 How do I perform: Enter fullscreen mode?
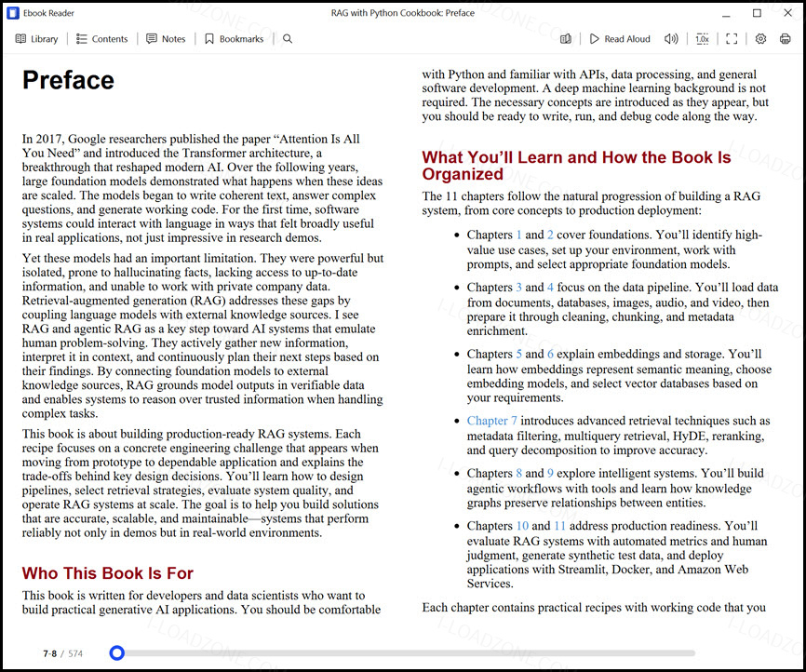click(732, 38)
